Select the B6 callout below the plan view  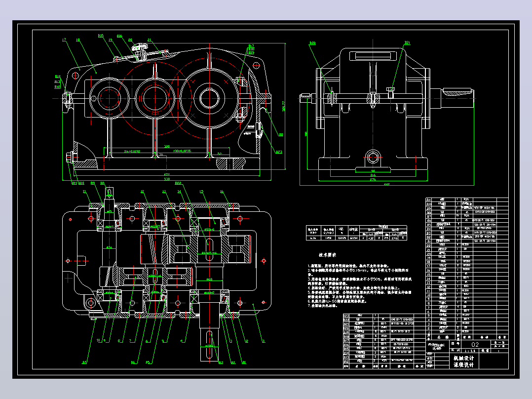click(133, 362)
